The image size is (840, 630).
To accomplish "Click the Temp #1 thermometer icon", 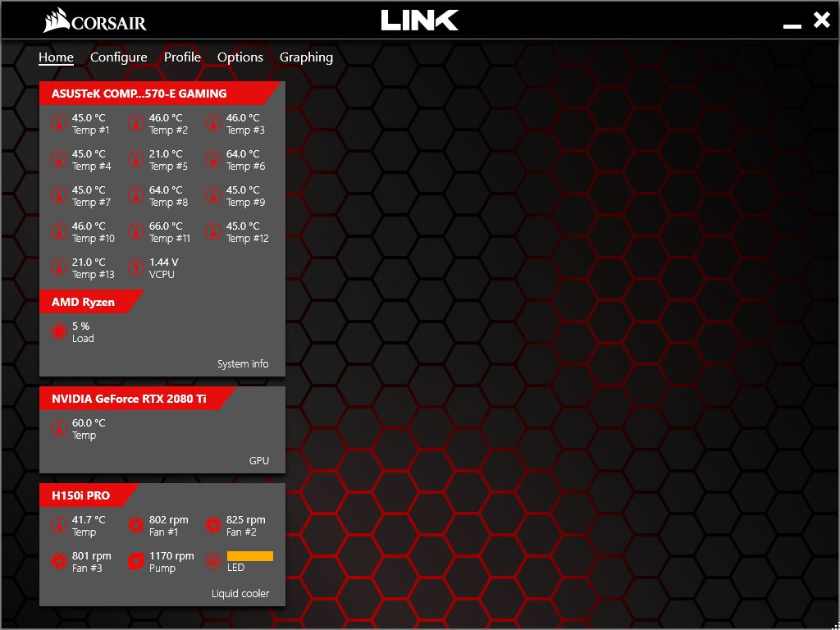I will pyautogui.click(x=59, y=124).
